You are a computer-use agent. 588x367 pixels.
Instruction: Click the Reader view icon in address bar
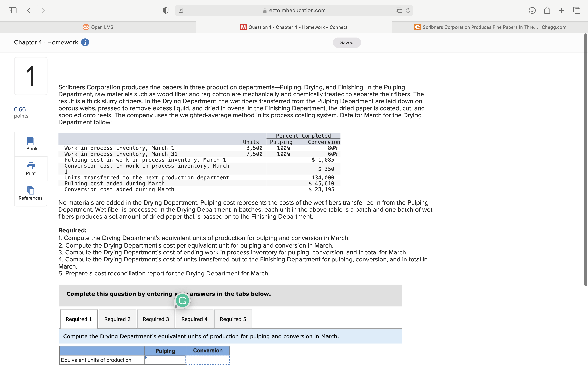click(181, 10)
